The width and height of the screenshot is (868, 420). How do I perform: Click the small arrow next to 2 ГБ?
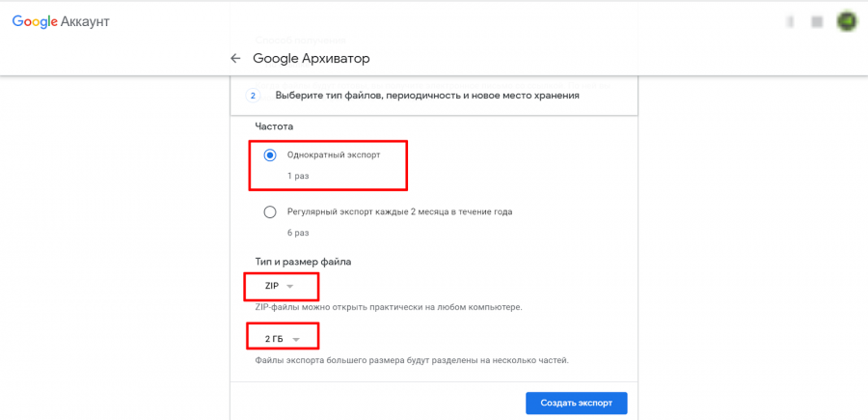tap(297, 339)
